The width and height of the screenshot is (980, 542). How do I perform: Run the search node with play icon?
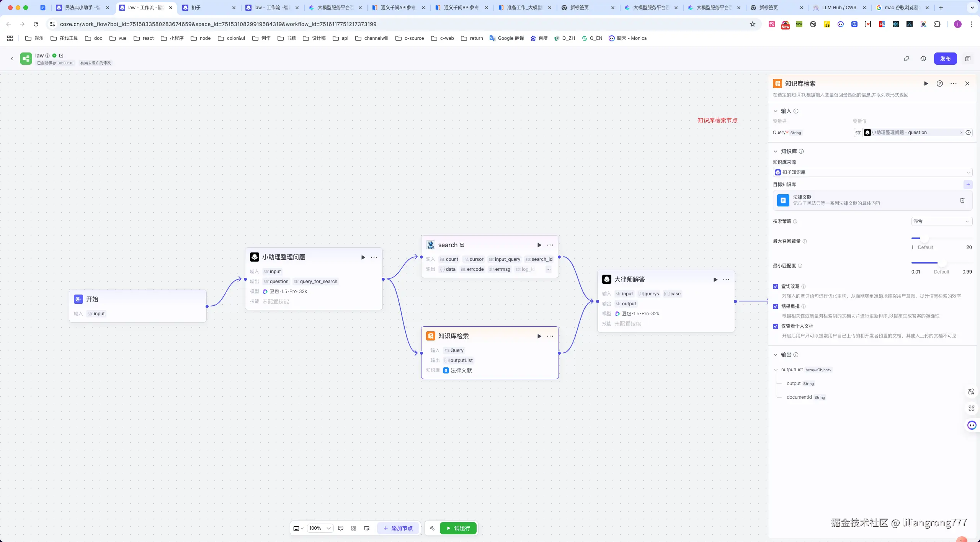coord(539,245)
